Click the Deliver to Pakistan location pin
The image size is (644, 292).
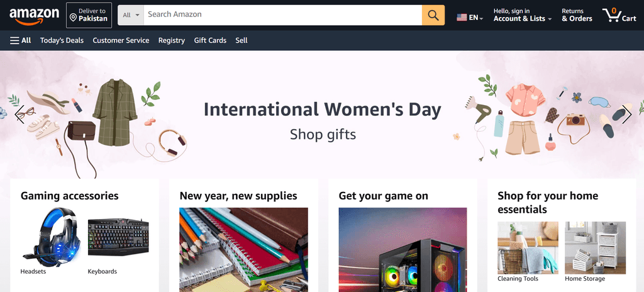[x=73, y=18]
